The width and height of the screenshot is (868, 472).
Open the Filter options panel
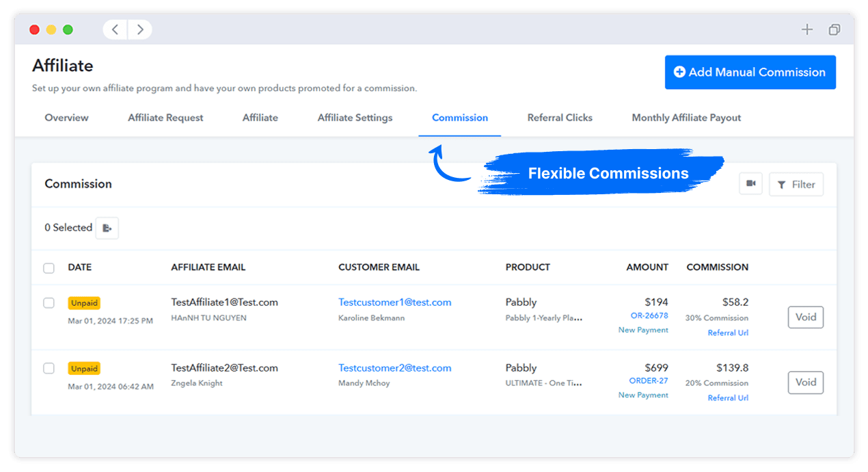(796, 184)
